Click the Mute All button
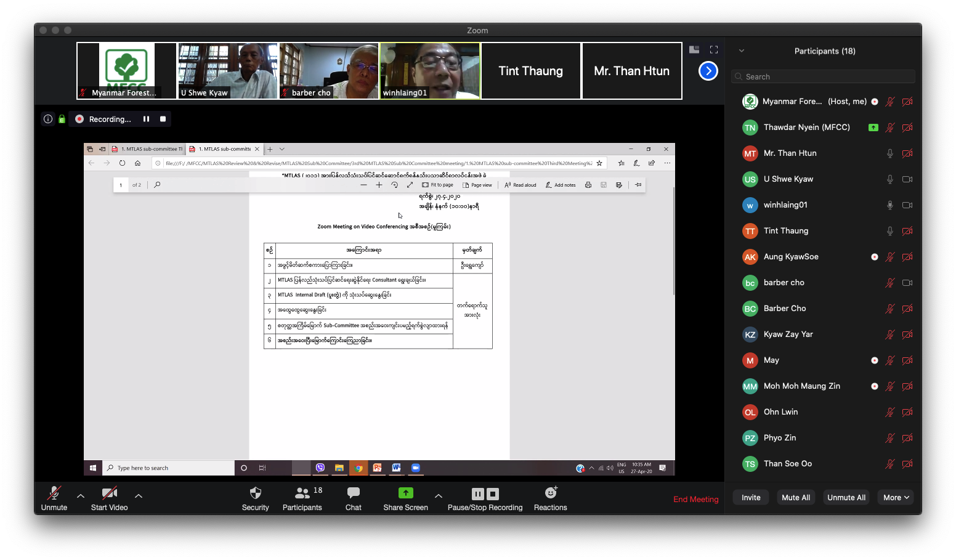 [795, 498]
